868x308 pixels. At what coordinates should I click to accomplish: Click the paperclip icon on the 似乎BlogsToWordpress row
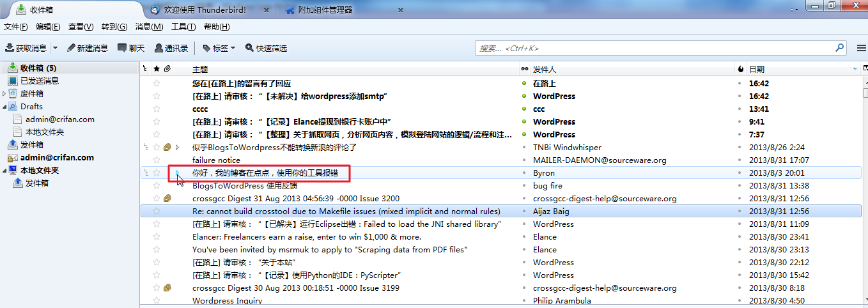coord(167,147)
